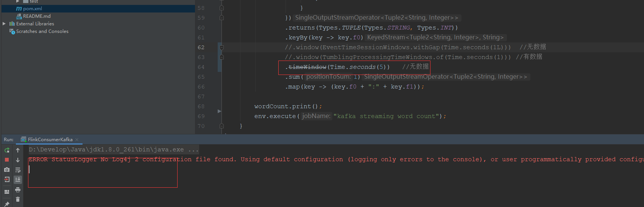Pin the Run tab
Image resolution: width=644 pixels, height=207 pixels.
(x=7, y=204)
